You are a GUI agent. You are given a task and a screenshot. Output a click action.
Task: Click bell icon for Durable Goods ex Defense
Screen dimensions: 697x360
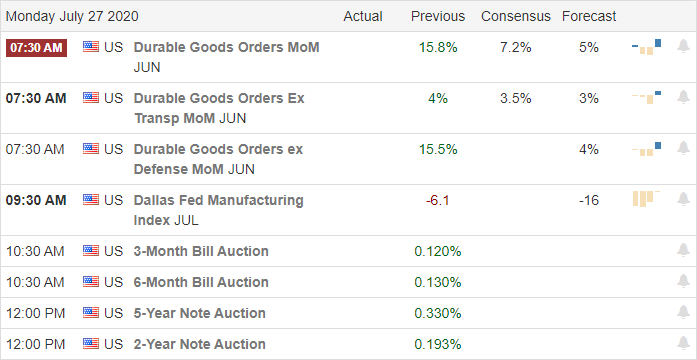pyautogui.click(x=683, y=148)
